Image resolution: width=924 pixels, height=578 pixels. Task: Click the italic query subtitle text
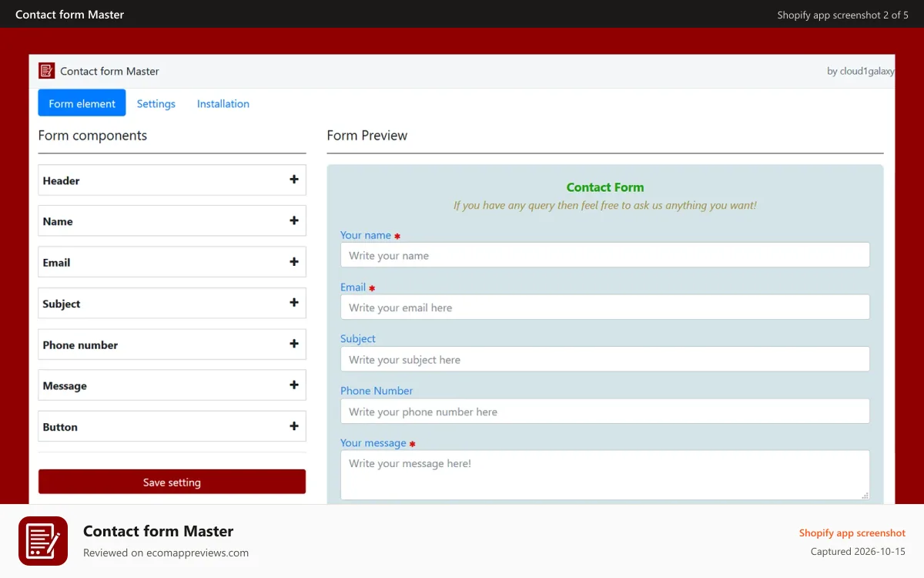click(605, 205)
